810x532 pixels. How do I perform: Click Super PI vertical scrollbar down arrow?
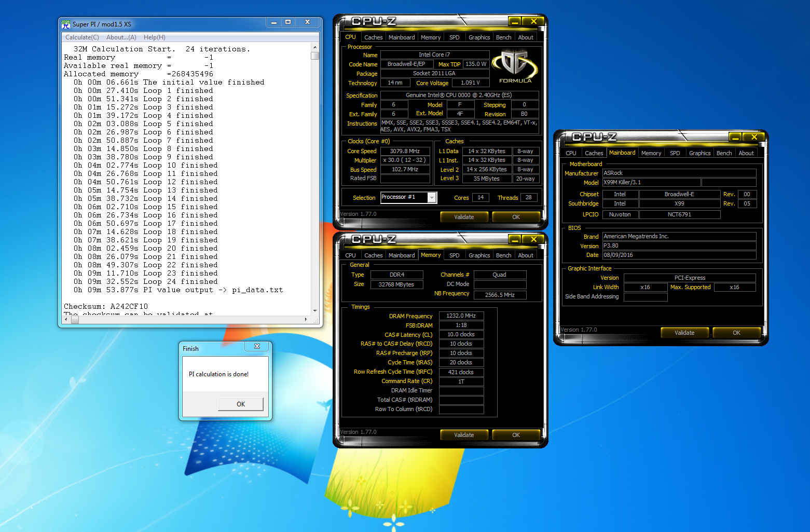click(315, 311)
